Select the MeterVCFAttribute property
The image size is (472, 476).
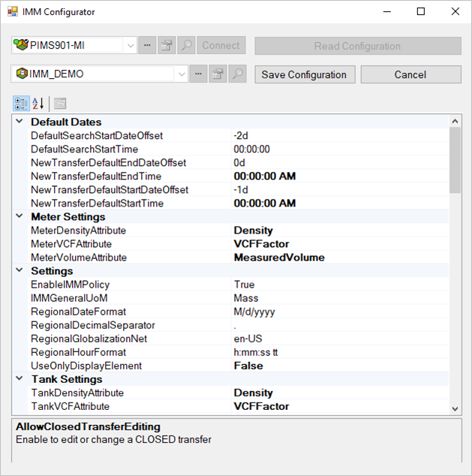pyautogui.click(x=71, y=244)
